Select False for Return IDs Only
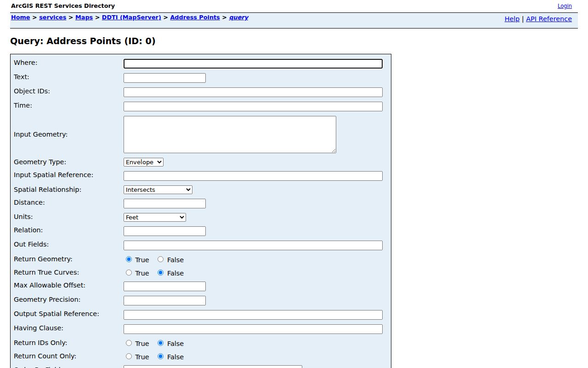The height and width of the screenshot is (368, 588). (160, 343)
